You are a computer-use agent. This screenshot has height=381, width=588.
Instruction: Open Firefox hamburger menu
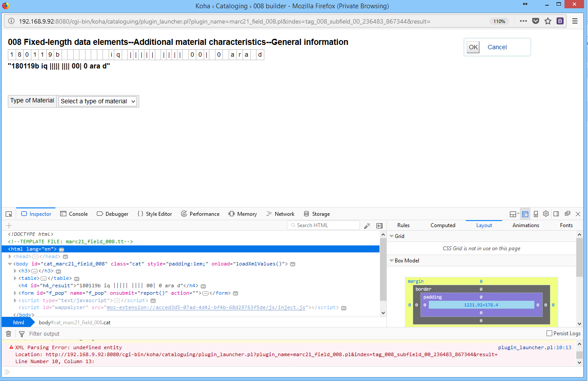click(x=575, y=21)
